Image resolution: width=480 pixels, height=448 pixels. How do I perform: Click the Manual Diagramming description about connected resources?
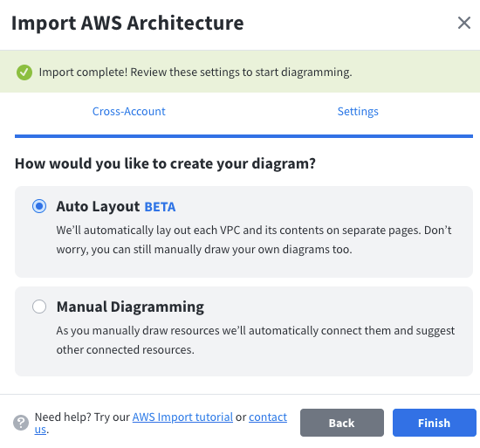point(256,341)
